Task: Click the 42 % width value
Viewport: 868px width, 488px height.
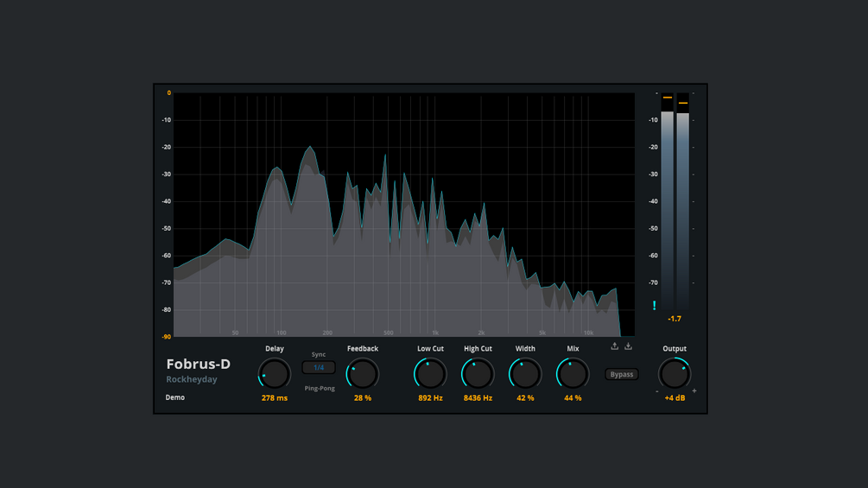Action: point(525,398)
